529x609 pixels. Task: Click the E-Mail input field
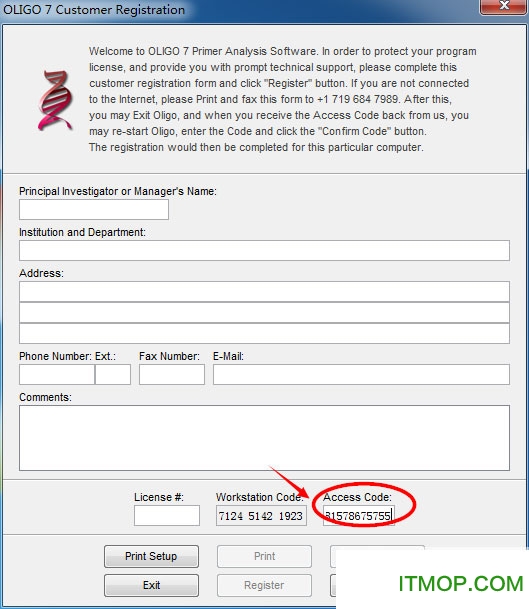point(361,374)
